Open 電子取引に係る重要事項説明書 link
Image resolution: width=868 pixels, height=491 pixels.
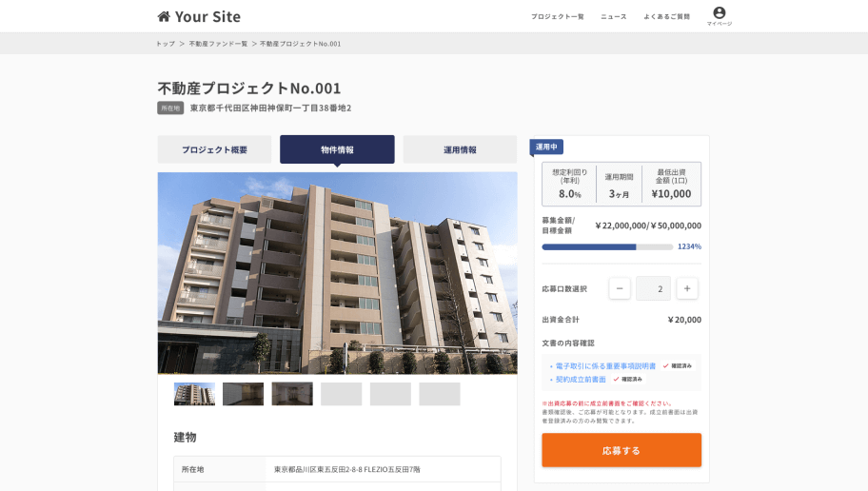[605, 366]
